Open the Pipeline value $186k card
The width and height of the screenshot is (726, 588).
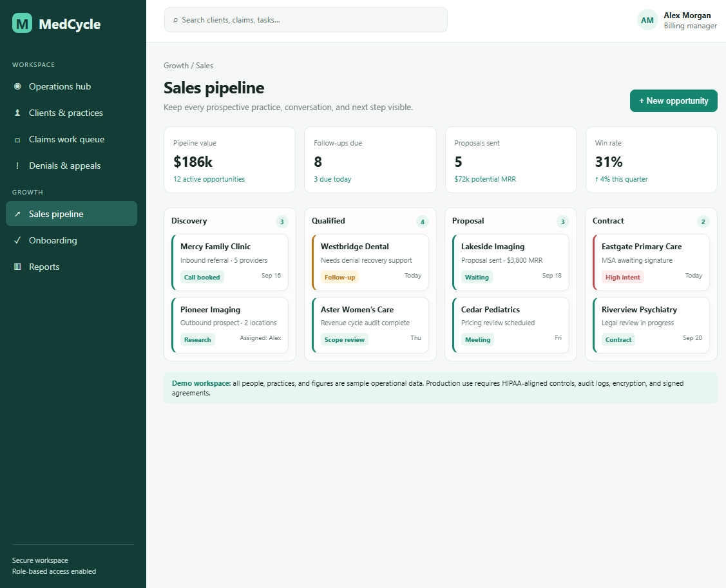coord(229,160)
